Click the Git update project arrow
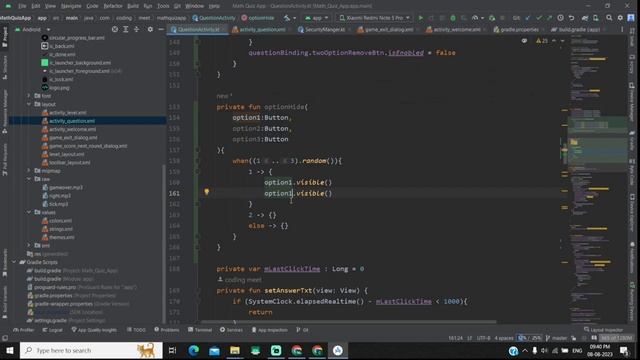This screenshot has width=640, height=360. pyautogui.click(x=528, y=18)
